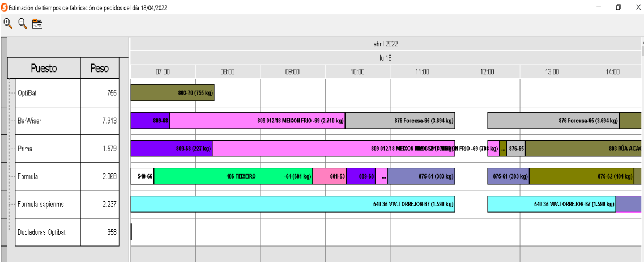The height and width of the screenshot is (263, 644).
Task: Click the zoom out magnifier icon
Action: pos(23,23)
